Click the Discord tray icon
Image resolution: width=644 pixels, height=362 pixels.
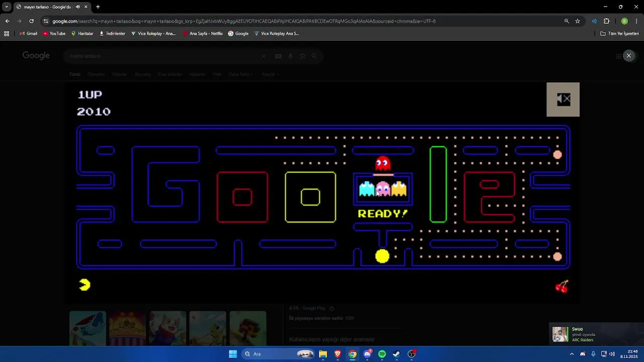[583, 354]
